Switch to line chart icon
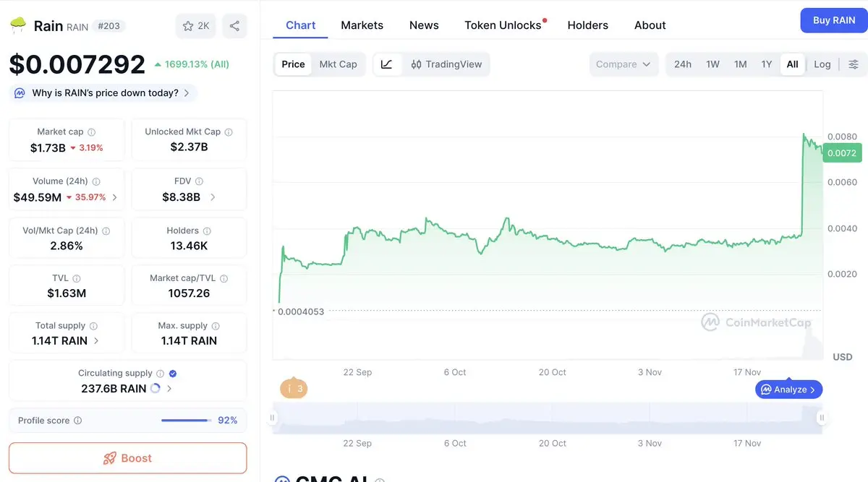Viewport: 868px width, 482px height. pos(387,64)
